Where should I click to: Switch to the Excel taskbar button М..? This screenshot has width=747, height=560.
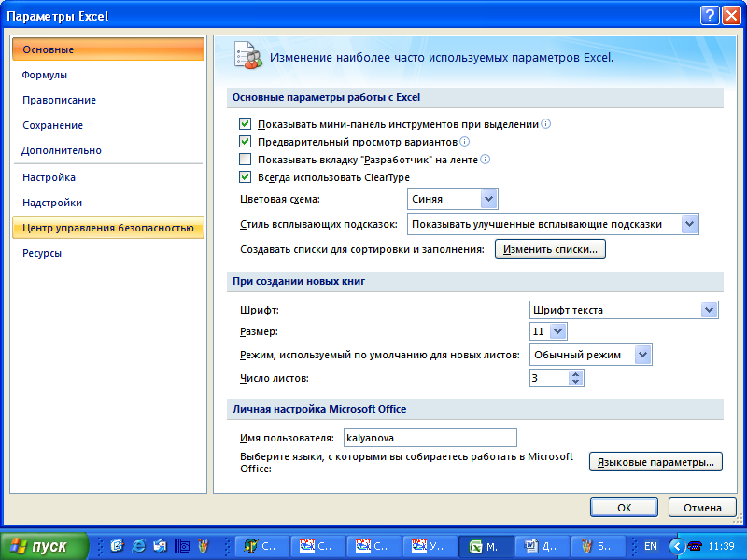pos(486,546)
